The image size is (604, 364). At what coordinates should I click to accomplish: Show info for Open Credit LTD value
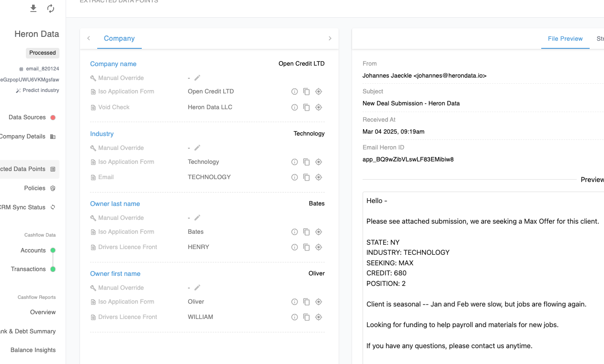pyautogui.click(x=295, y=91)
